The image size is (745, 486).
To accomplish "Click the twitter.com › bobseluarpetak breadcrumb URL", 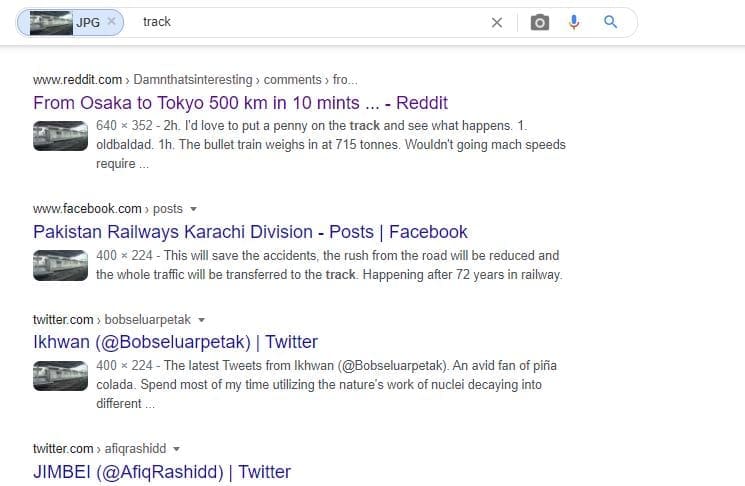I will [x=112, y=320].
